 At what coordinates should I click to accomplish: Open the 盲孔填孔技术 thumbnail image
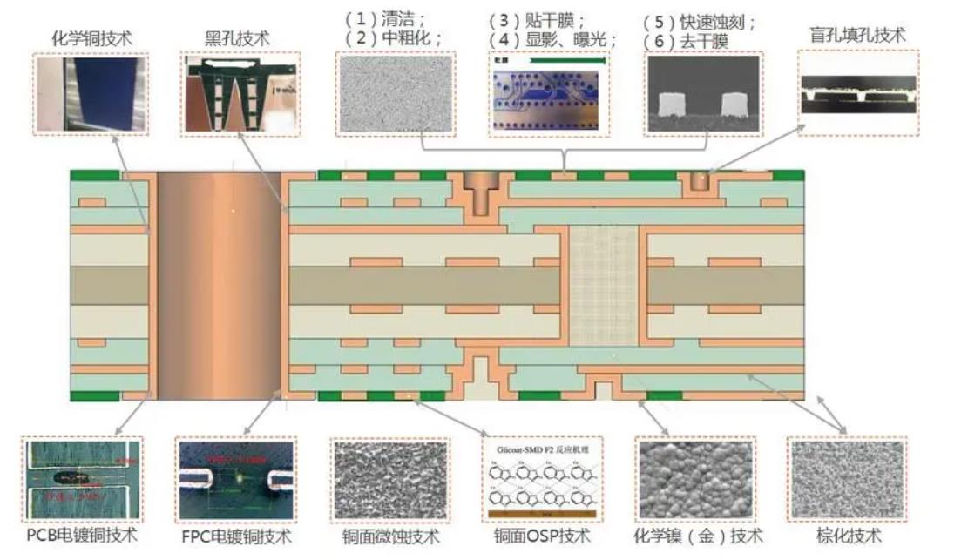[x=858, y=92]
